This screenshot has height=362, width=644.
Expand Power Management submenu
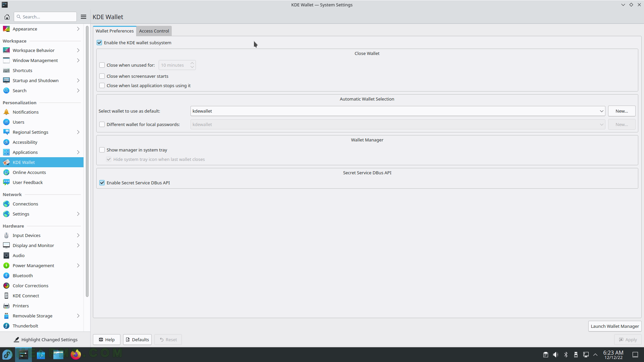(78, 265)
